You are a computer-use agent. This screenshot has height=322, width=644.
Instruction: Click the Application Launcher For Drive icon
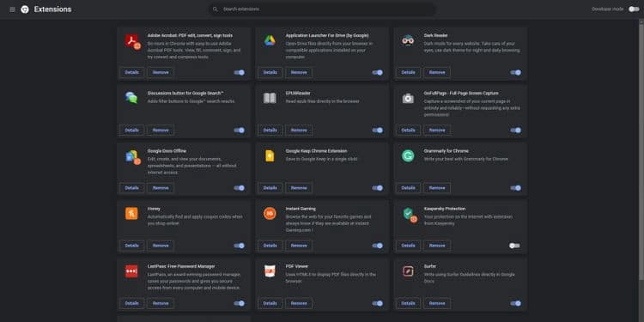(x=270, y=40)
